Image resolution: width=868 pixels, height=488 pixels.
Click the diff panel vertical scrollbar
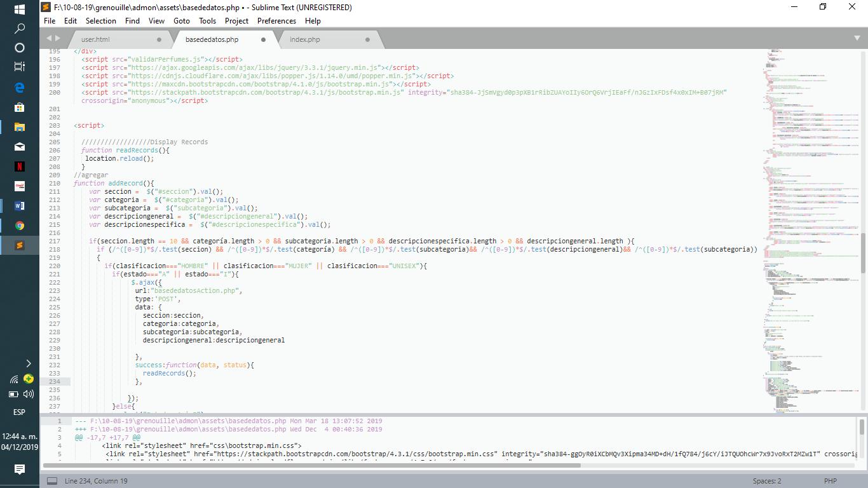click(x=862, y=426)
